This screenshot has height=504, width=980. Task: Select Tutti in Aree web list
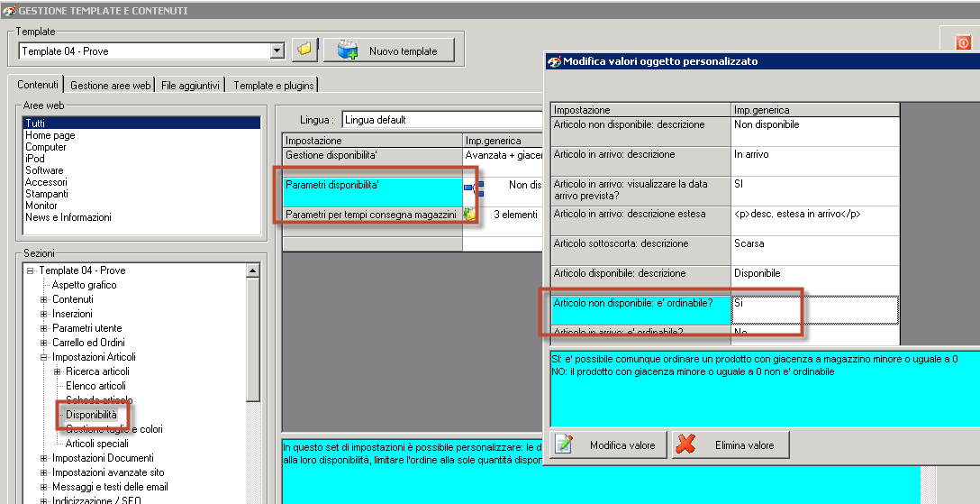coord(141,124)
